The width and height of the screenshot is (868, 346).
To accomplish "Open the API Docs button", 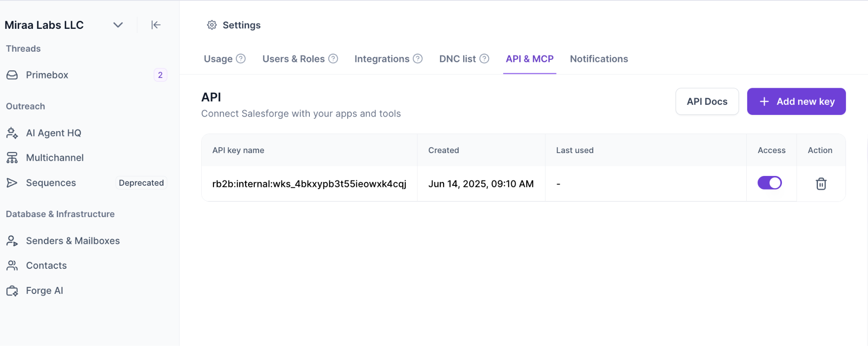I will (707, 101).
